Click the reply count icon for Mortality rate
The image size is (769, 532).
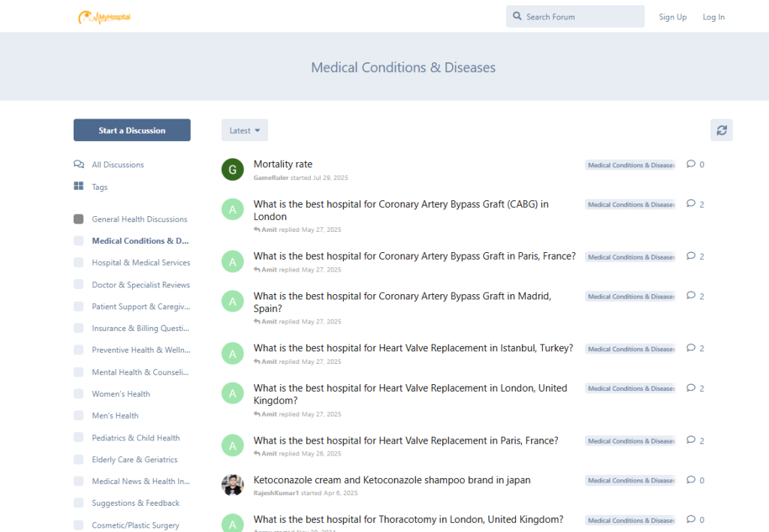[x=691, y=164]
